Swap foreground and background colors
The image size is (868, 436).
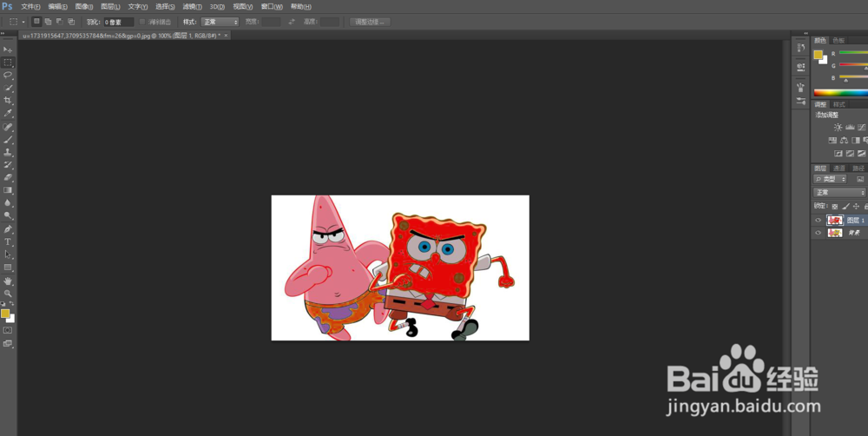(x=11, y=304)
